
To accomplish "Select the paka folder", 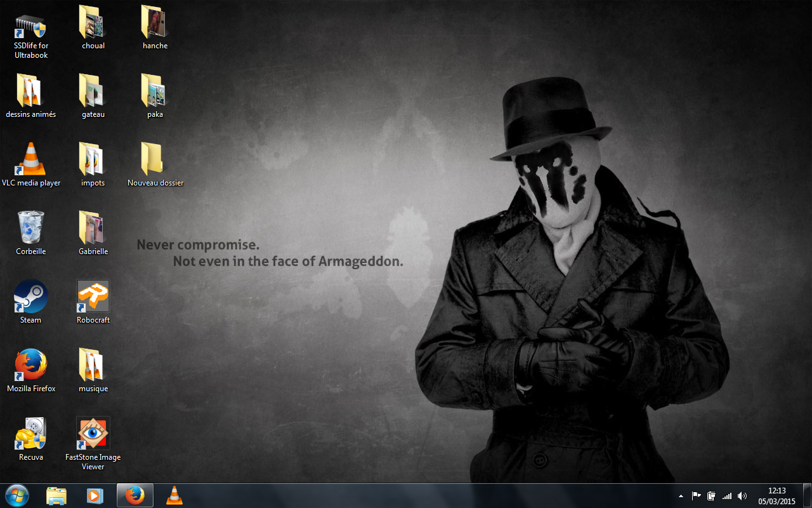I will click(155, 96).
